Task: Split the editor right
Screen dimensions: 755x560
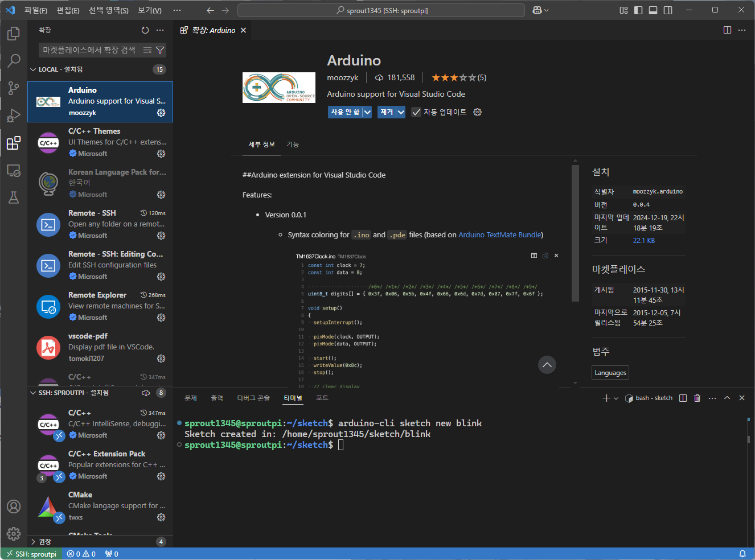Action: (727, 30)
